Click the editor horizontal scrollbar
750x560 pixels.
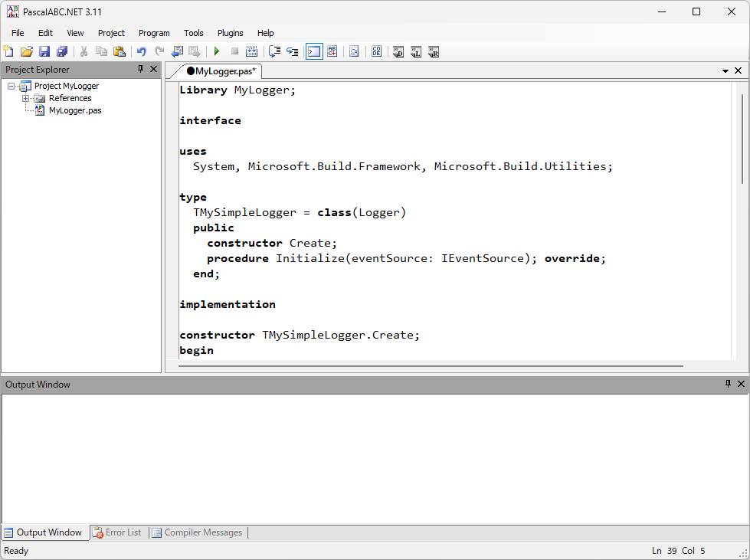[431, 366]
